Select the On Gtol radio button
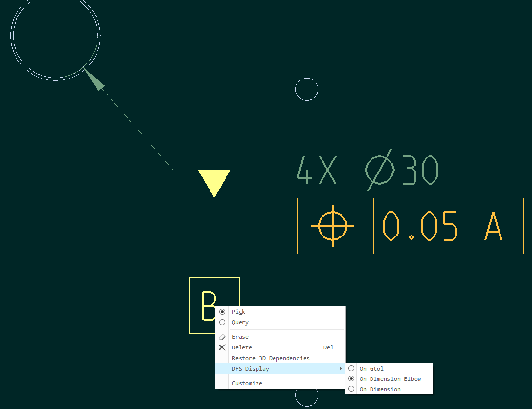This screenshot has height=409, width=532. [x=351, y=368]
